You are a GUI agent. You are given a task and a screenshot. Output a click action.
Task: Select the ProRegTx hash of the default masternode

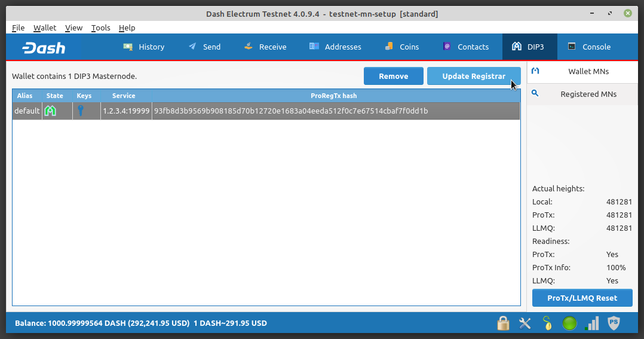(291, 111)
